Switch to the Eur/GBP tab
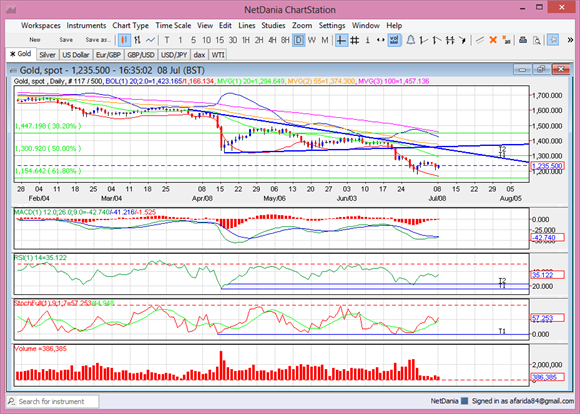The image size is (580, 414). pos(108,55)
